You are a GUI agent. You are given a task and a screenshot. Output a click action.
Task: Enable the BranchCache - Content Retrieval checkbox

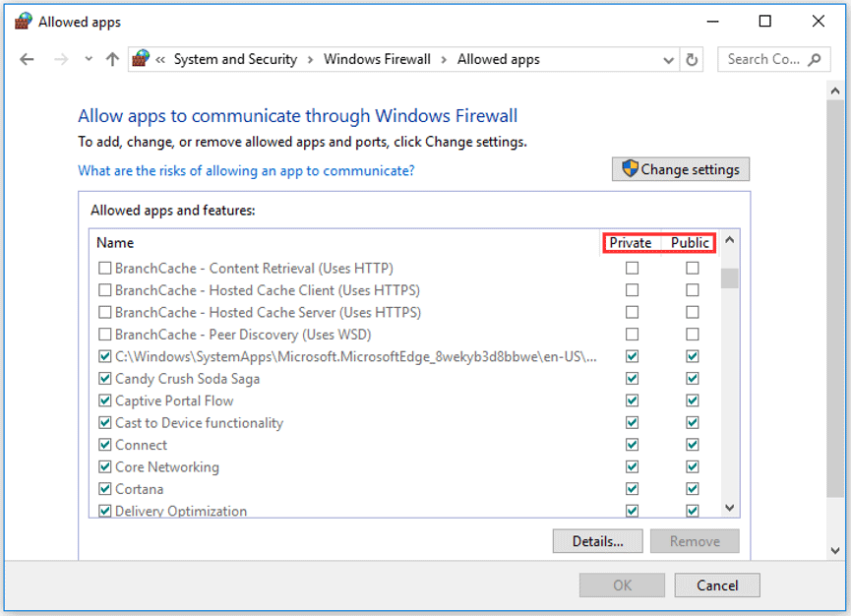(x=105, y=268)
